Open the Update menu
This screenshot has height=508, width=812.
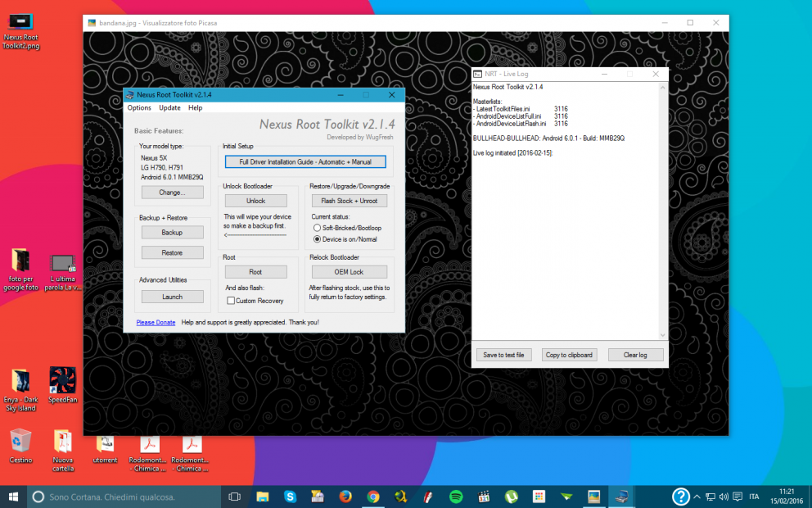[x=170, y=108]
